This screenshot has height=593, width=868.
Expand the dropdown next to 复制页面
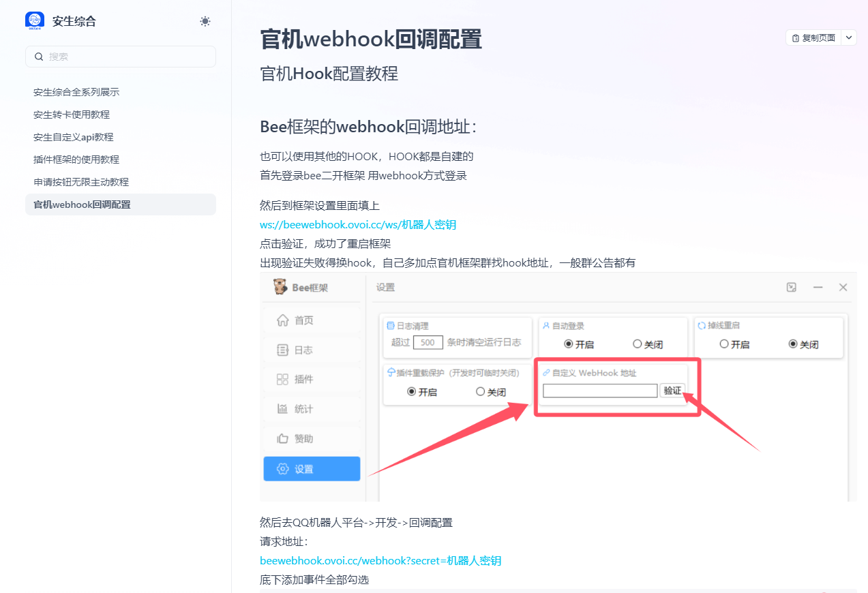(x=848, y=37)
